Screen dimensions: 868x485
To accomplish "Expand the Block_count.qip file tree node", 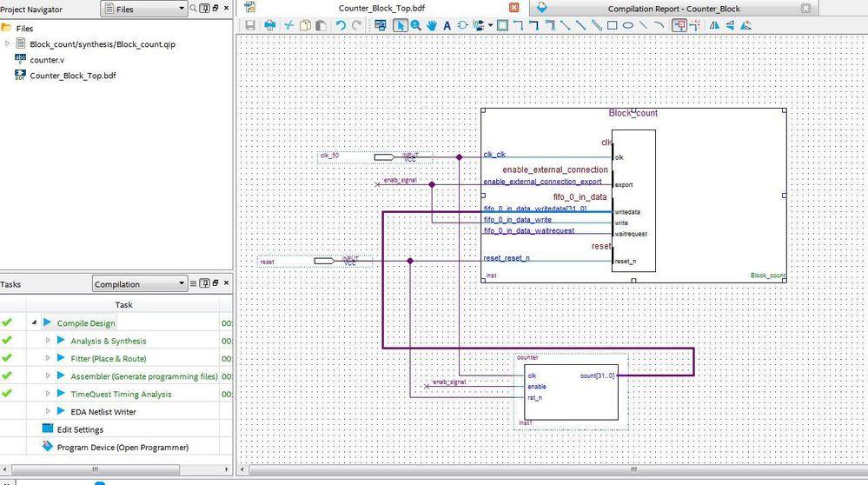I will (x=8, y=43).
